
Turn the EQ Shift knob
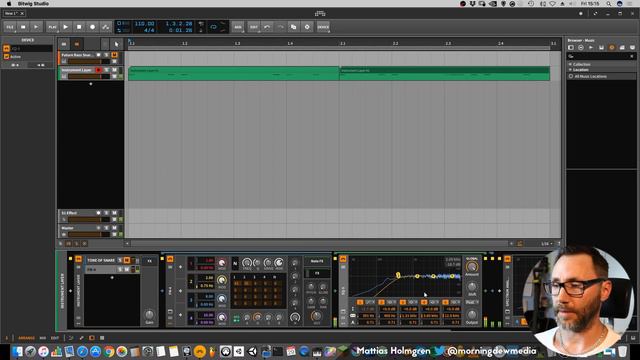(472, 287)
